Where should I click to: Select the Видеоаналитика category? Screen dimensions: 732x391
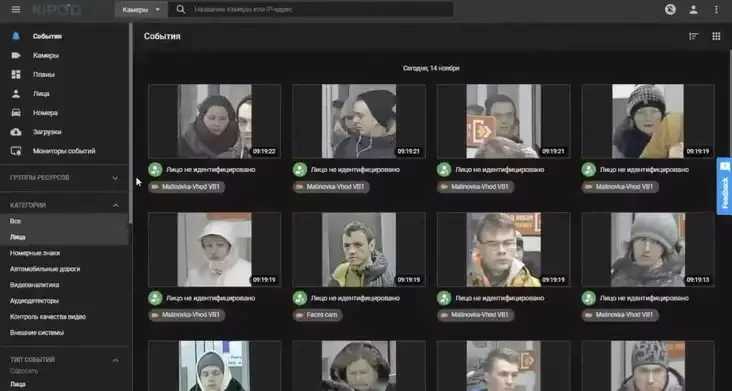coord(35,285)
